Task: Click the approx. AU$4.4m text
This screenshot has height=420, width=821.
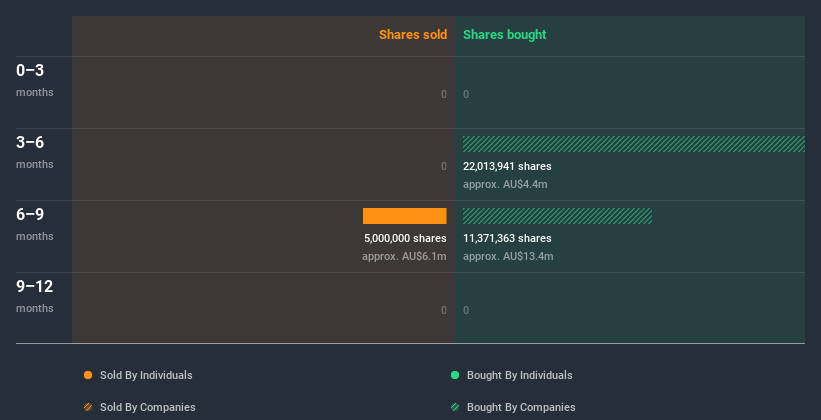Action: pyautogui.click(x=505, y=184)
